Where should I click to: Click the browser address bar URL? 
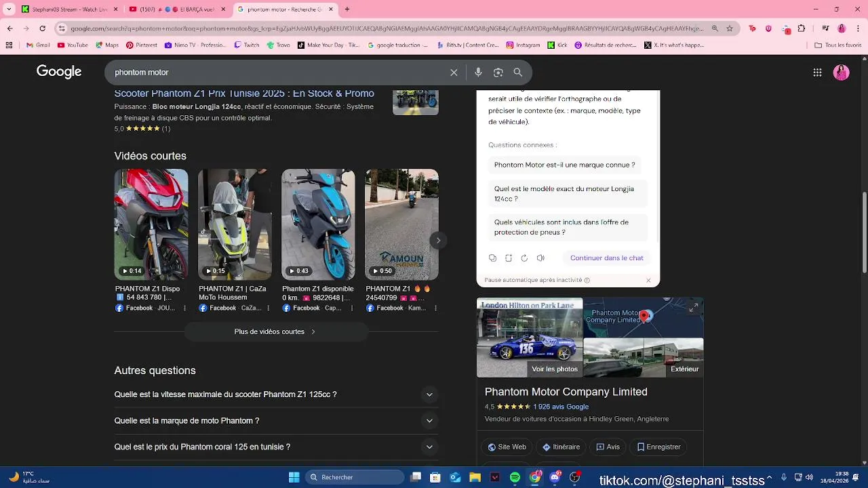[383, 28]
